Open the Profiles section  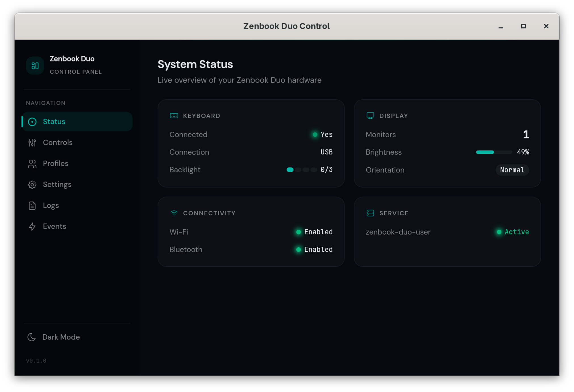point(77,164)
